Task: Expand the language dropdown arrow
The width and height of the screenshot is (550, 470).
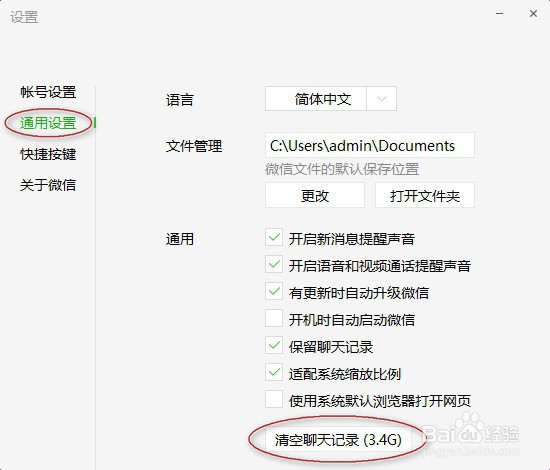Action: (x=382, y=99)
